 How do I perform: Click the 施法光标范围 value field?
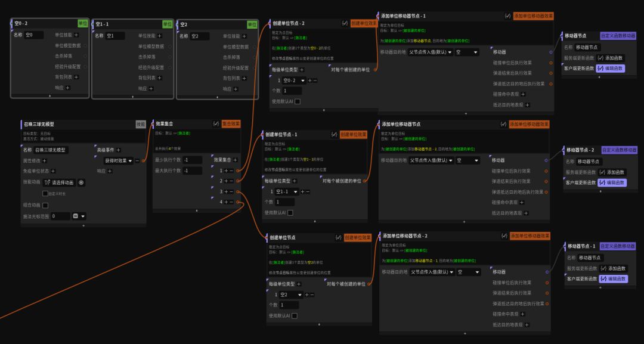(60, 216)
